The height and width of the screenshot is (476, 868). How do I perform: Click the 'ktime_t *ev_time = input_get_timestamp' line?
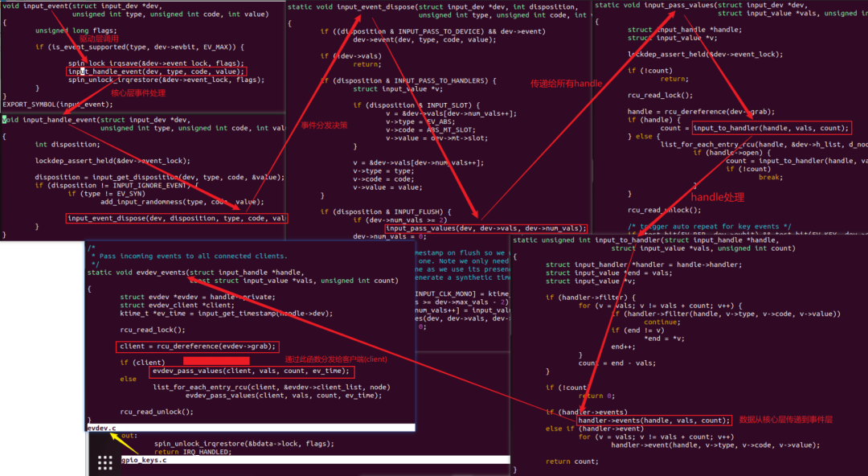tap(227, 314)
